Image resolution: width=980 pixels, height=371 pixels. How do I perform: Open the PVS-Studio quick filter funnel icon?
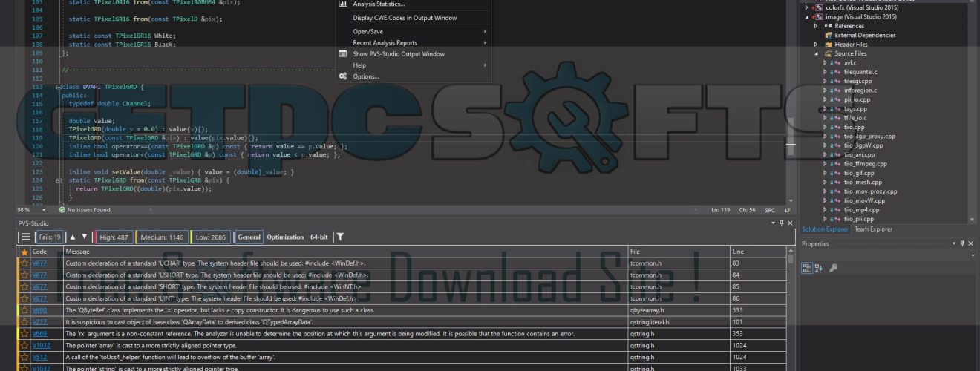pyautogui.click(x=339, y=237)
